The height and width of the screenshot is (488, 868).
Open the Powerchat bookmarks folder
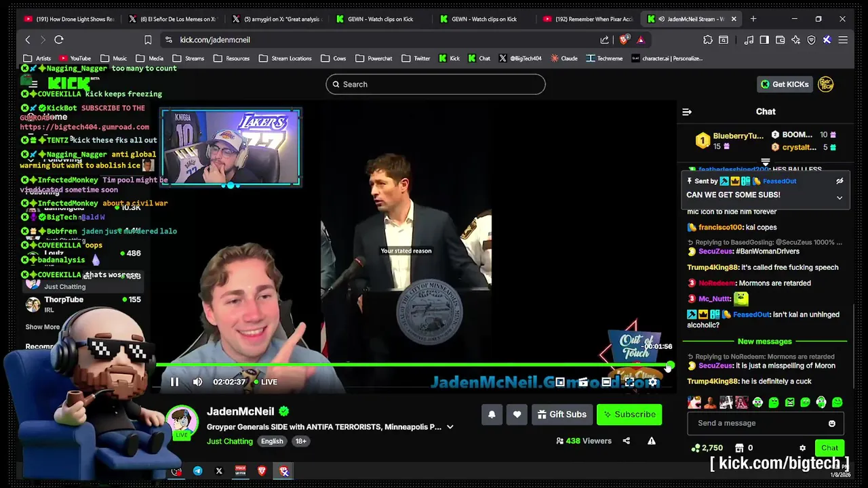[374, 58]
